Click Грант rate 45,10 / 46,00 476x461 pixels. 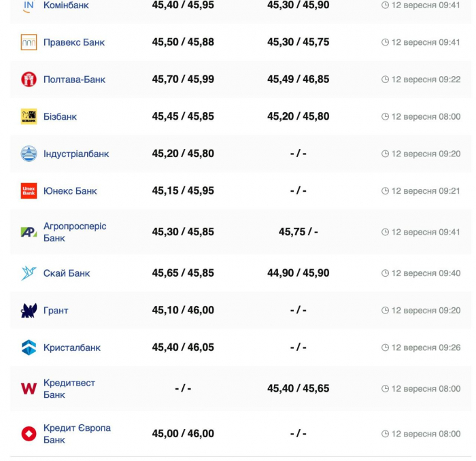183,310
